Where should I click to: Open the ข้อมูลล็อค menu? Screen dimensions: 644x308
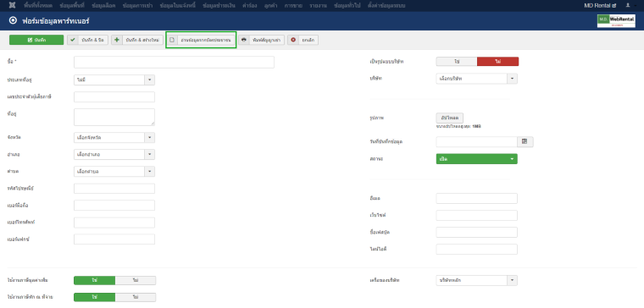point(104,5)
